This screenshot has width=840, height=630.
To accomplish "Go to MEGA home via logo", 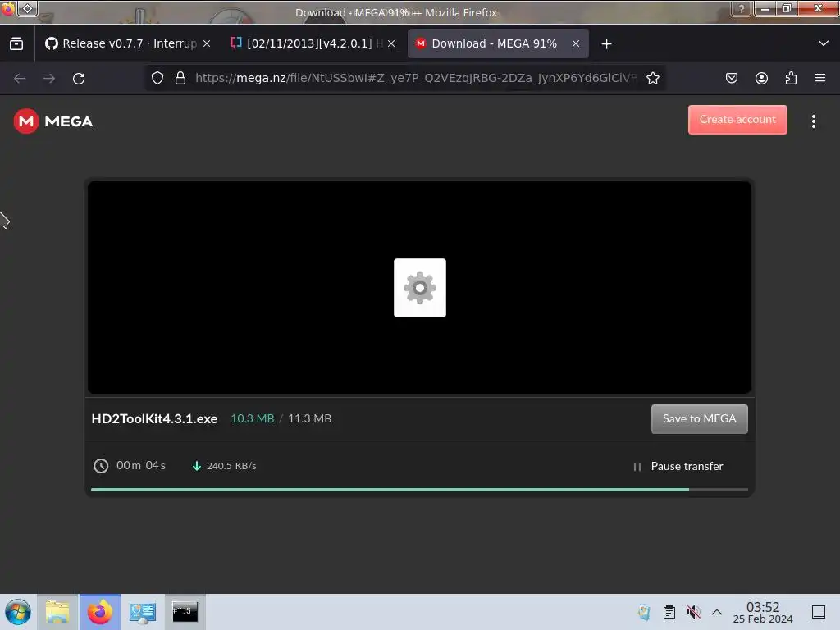I will 53,121.
